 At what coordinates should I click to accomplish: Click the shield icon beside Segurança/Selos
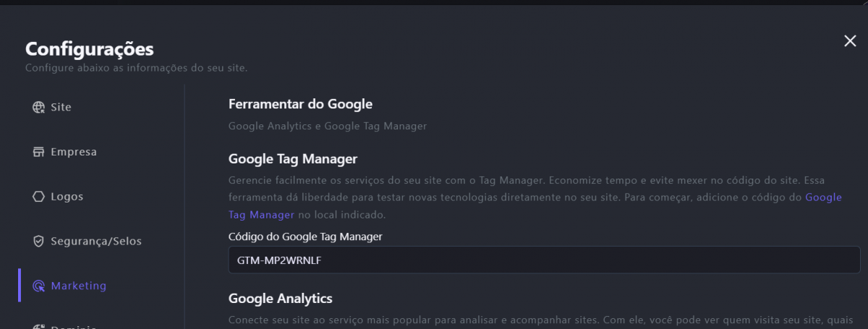tap(39, 241)
